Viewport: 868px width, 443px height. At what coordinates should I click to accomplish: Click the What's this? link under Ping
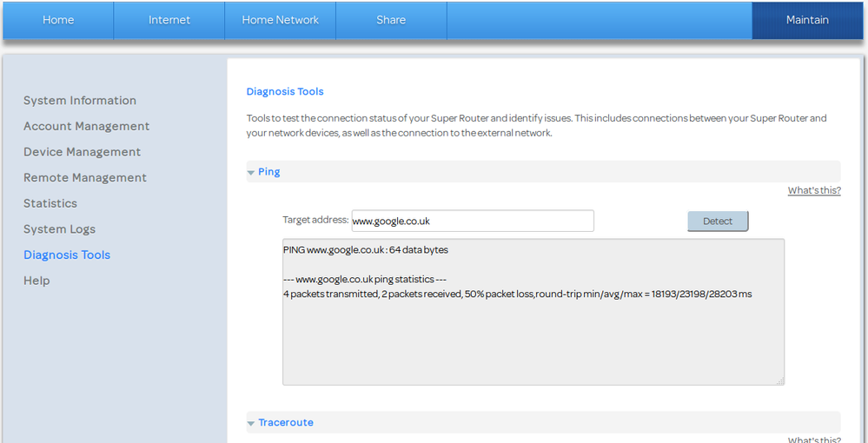click(x=814, y=190)
